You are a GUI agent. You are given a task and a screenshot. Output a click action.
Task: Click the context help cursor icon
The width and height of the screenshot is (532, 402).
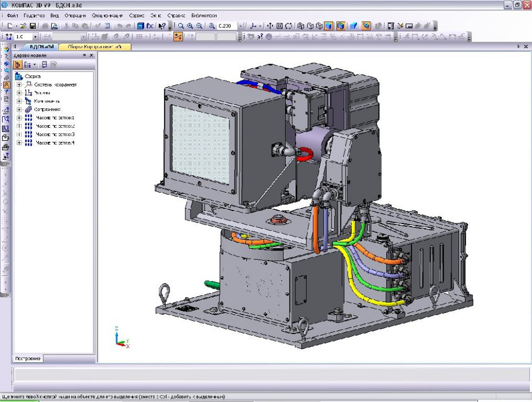click(x=161, y=26)
